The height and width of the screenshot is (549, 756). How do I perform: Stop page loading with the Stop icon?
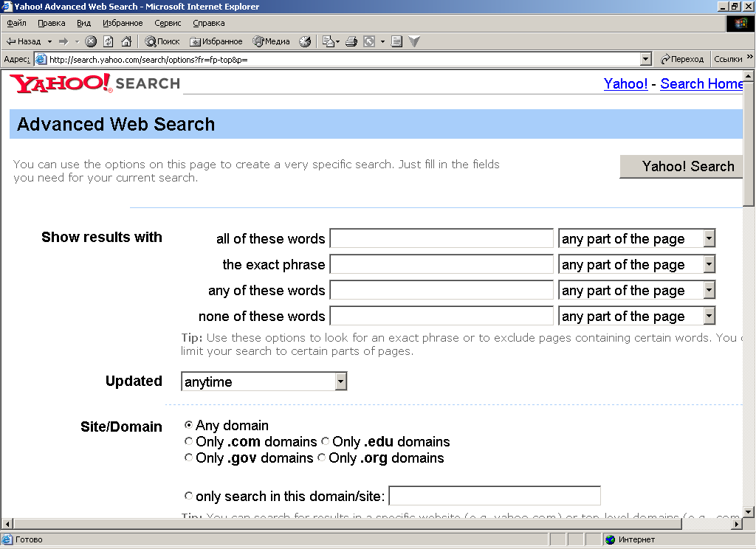91,41
